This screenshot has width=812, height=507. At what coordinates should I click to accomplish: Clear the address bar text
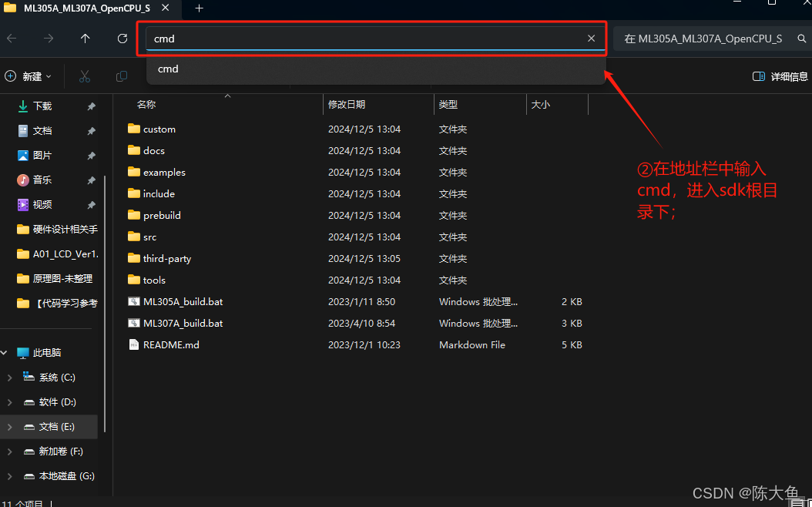coord(591,38)
